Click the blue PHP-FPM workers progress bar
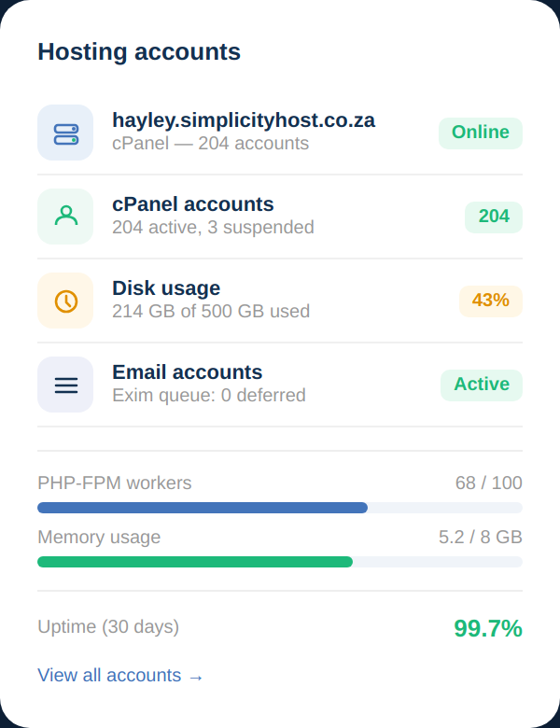Viewport: 560px width, 728px height. (x=203, y=508)
